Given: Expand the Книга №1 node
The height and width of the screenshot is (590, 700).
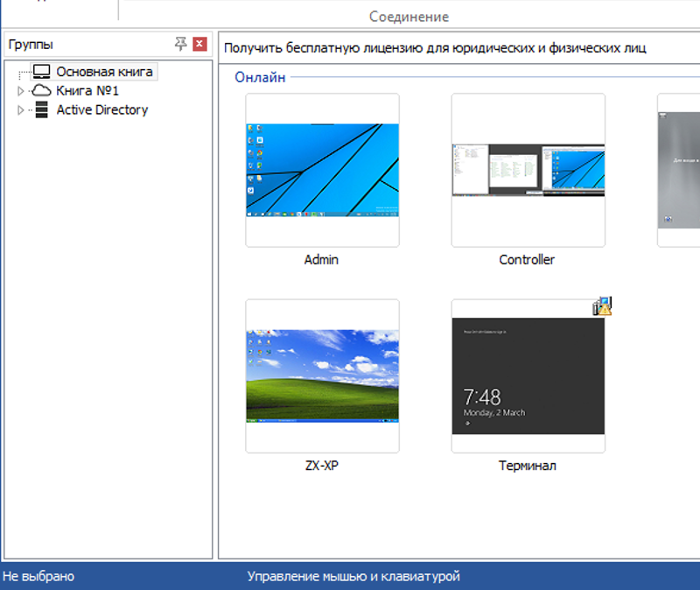Looking at the screenshot, I should click(x=20, y=91).
